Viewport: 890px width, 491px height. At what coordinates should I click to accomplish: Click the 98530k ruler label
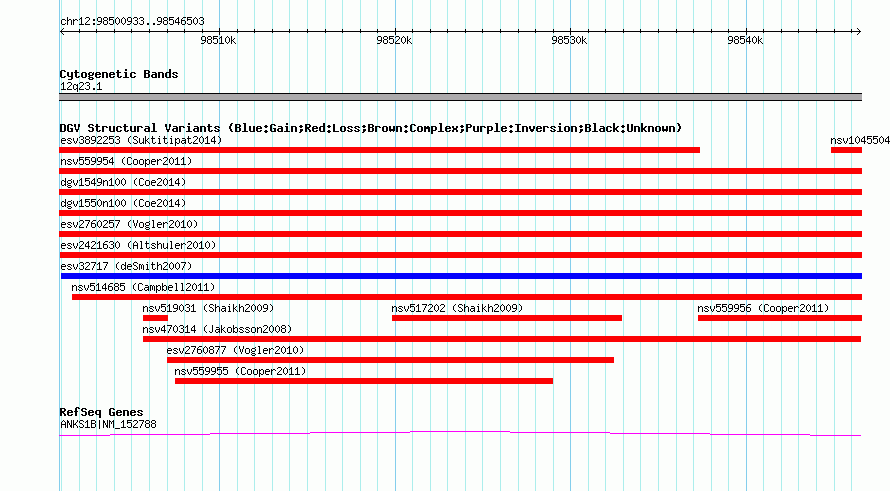coord(569,41)
